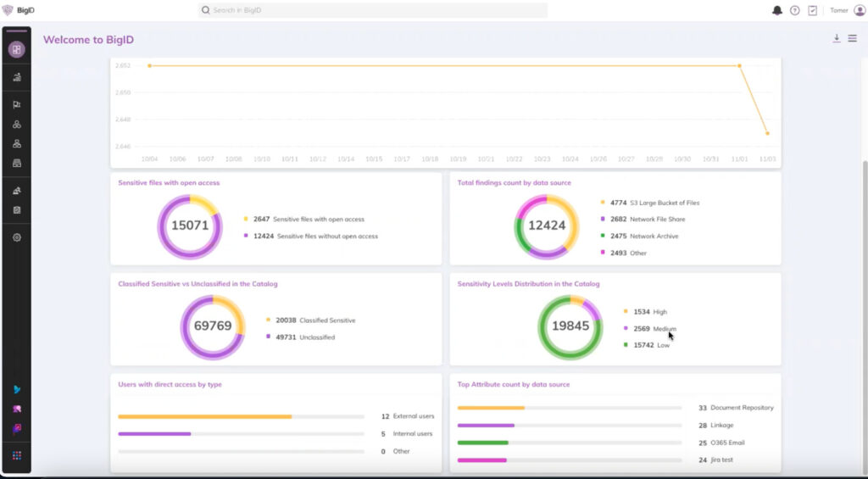The width and height of the screenshot is (868, 479).
Task: Click the flag icon in the sidebar
Action: click(16, 105)
